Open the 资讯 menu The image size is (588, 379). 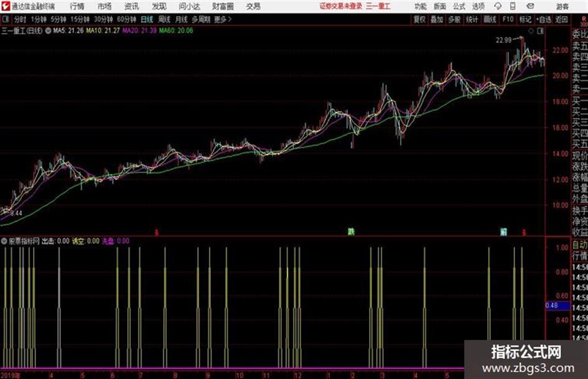pos(132,6)
